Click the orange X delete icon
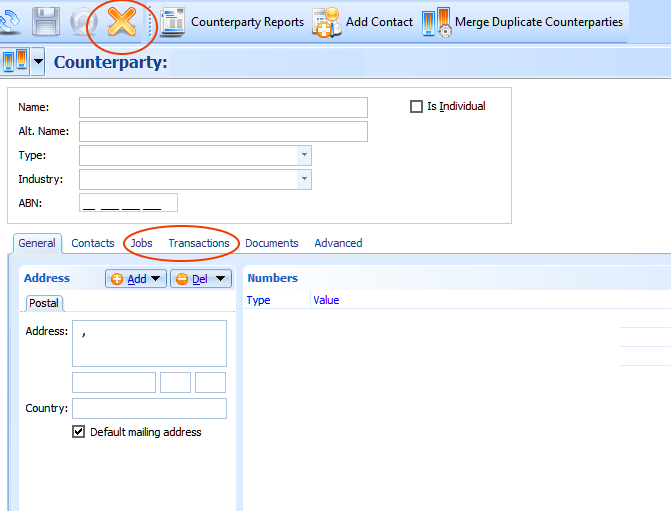Image resolution: width=671 pixels, height=511 pixels. [122, 21]
